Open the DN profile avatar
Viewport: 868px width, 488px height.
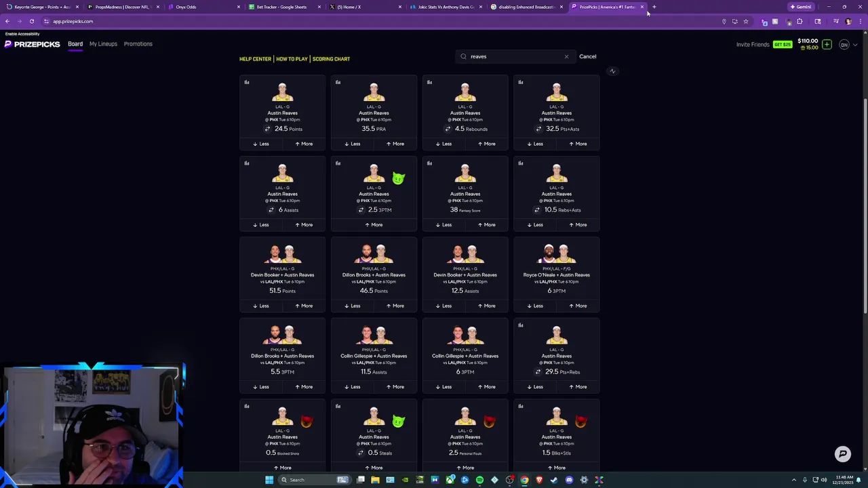844,45
